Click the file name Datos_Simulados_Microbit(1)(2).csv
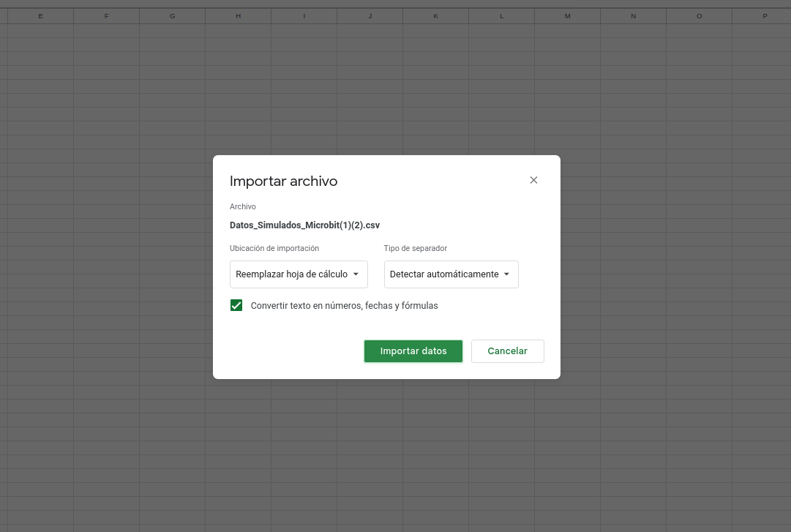Image resolution: width=791 pixels, height=532 pixels. pos(304,225)
